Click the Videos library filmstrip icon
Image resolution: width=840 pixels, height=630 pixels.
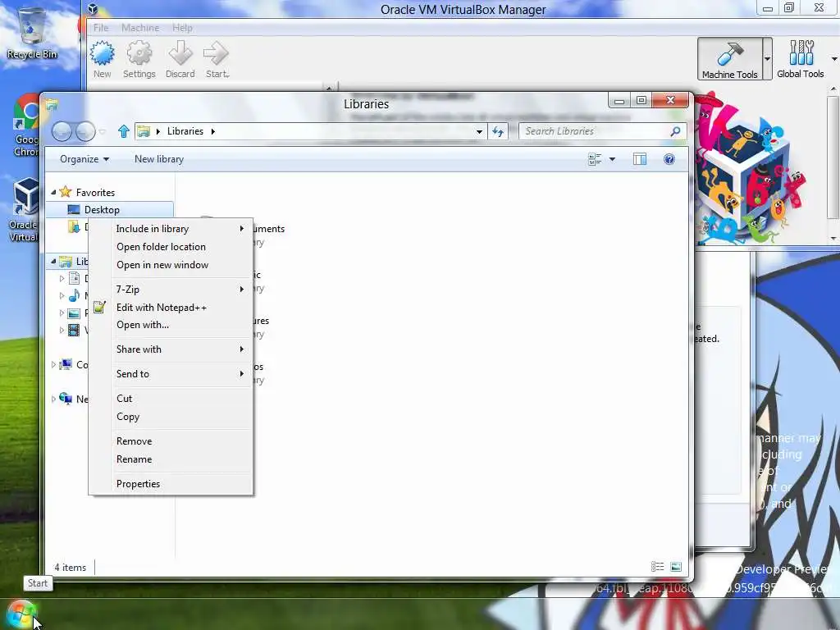74,331
